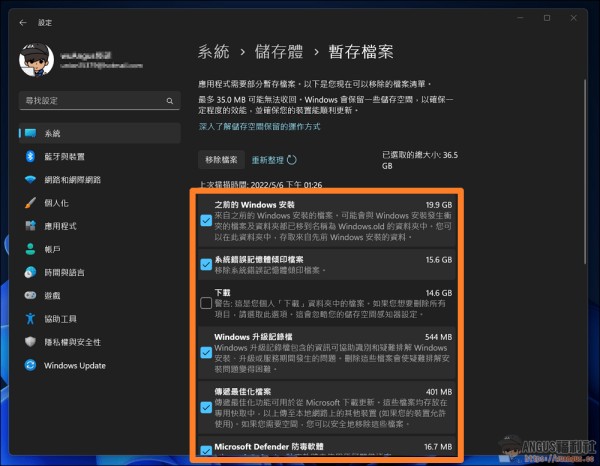The height and width of the screenshot is (466, 600).
Task: Click 544 MB size value
Action: click(438, 337)
